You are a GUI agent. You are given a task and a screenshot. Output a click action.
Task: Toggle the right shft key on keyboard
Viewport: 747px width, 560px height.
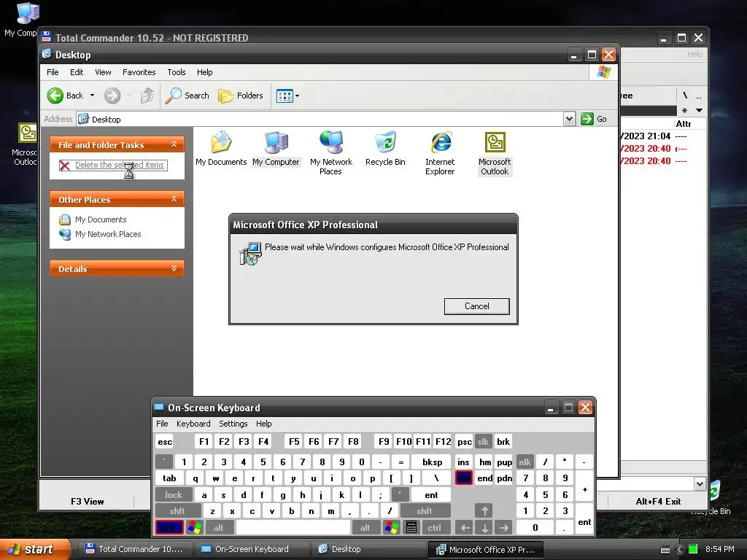click(425, 511)
